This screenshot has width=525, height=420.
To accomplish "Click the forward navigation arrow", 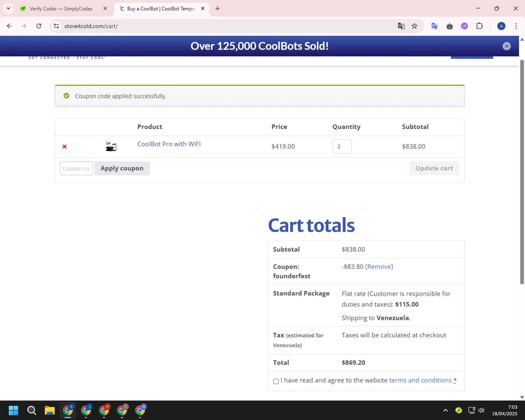I will (24, 26).
